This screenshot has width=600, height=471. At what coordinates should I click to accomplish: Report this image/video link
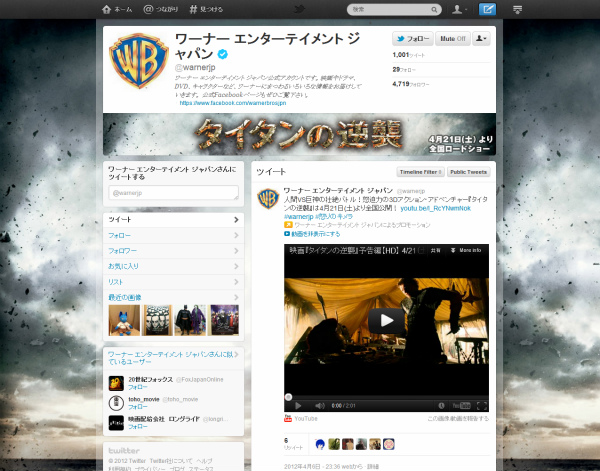[x=458, y=419]
